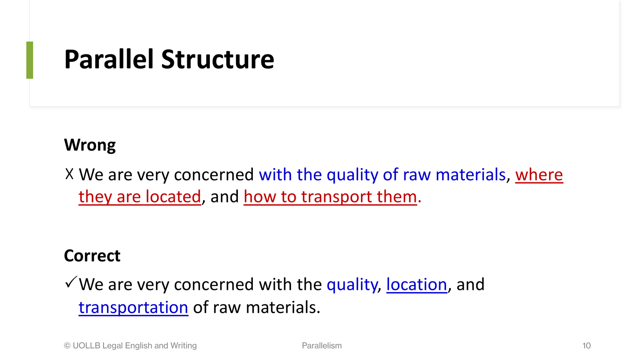Click 'of raw materials.' ending text
644x362 pixels.
pyautogui.click(x=257, y=308)
